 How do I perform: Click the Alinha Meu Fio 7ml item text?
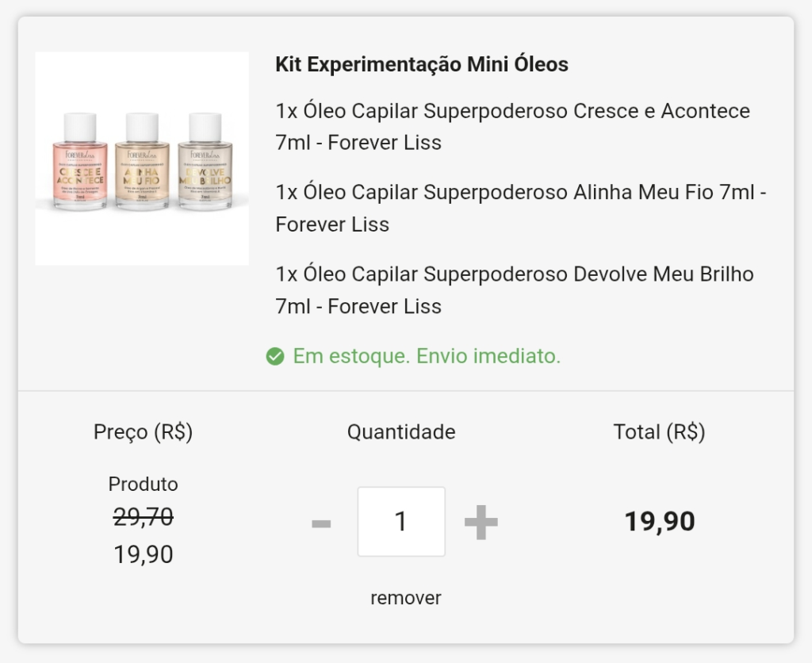pos(520,209)
